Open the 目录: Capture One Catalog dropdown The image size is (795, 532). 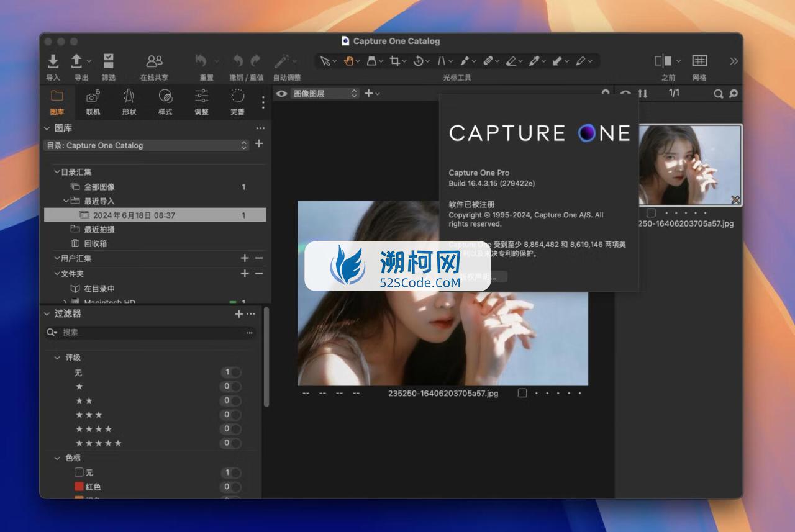[x=147, y=145]
